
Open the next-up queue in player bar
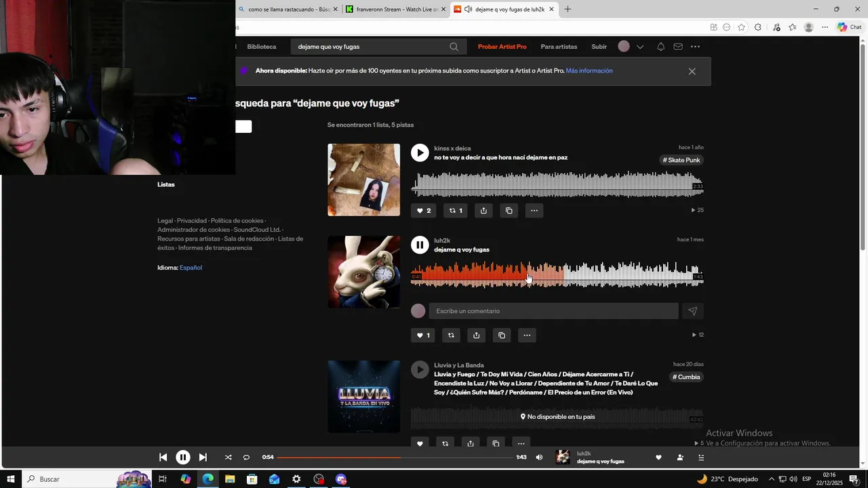(701, 457)
